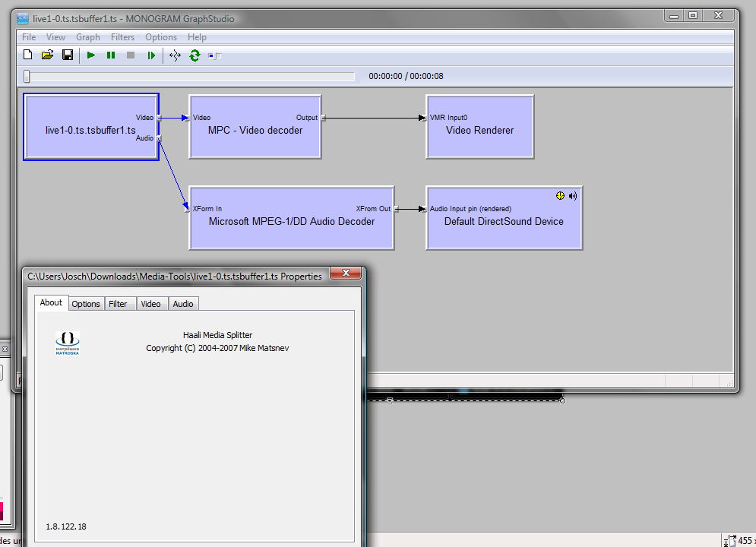Select the Video Renderer filter
This screenshot has width=756, height=547.
coord(479,127)
